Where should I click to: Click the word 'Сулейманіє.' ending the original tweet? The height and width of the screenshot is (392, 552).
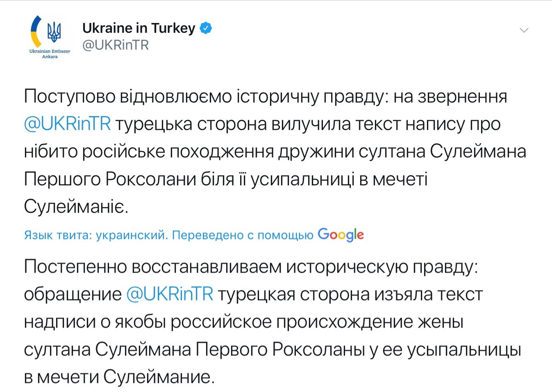tap(75, 207)
